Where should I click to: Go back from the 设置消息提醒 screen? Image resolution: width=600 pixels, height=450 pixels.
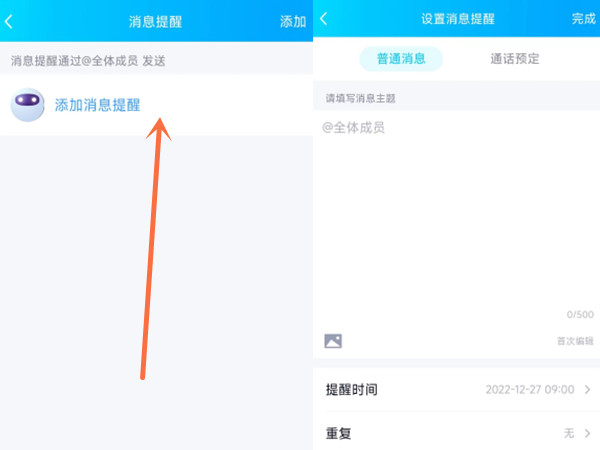[x=324, y=19]
